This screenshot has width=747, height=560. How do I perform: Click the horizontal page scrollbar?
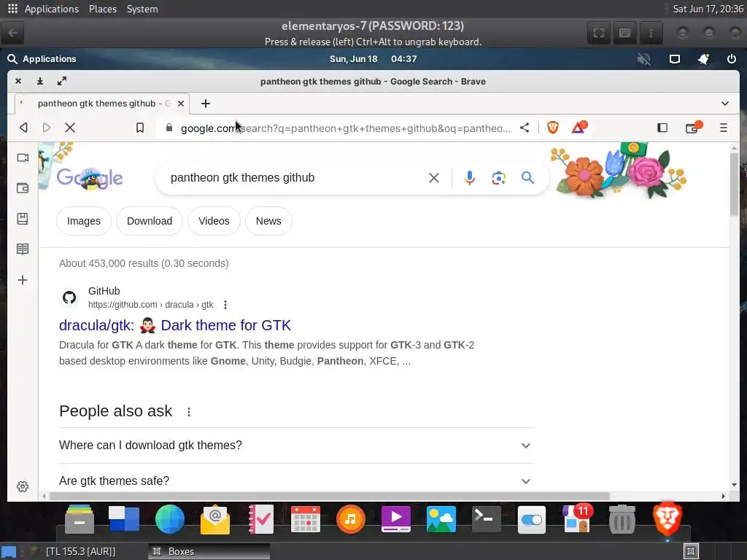point(329,496)
